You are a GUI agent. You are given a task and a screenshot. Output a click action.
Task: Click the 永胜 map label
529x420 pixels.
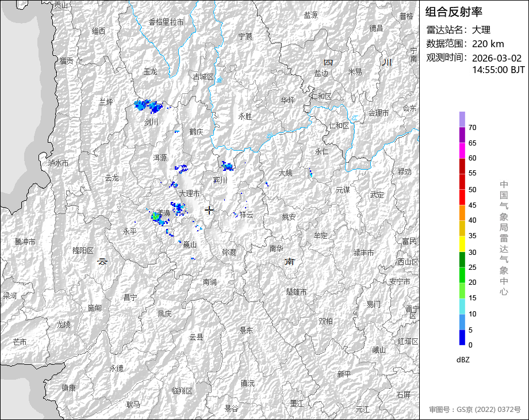(246, 116)
